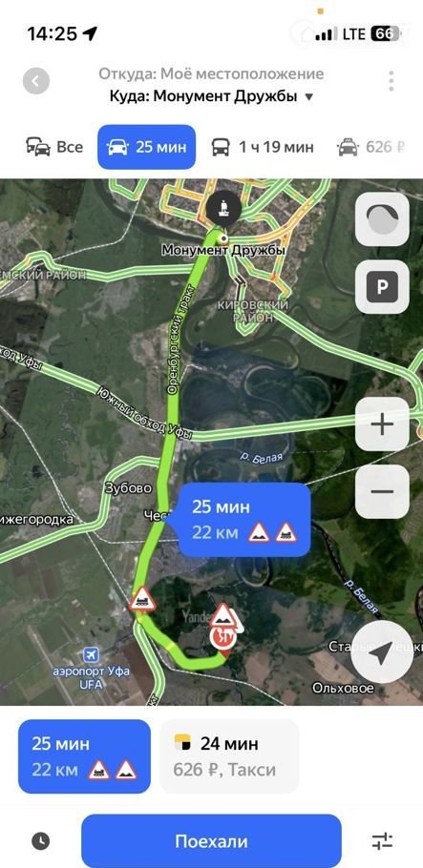The image size is (423, 868).
Task: Zoom out with the minus button
Action: (382, 491)
